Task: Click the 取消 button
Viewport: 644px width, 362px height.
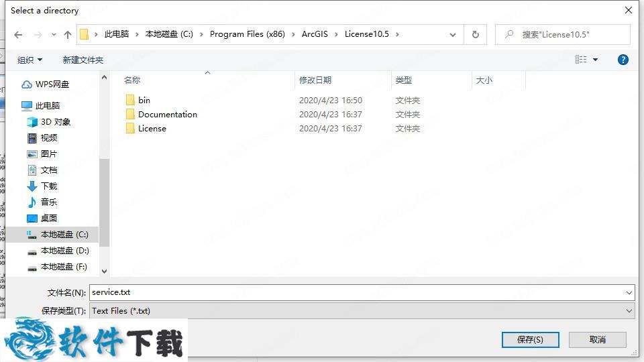Action: [598, 340]
